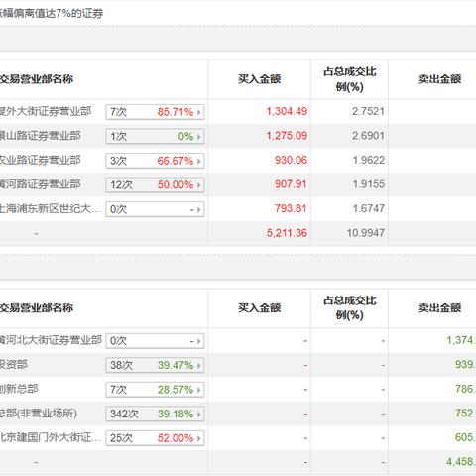Click the 5,211.36 total buy amount
The height and width of the screenshot is (476, 476).
point(287,233)
